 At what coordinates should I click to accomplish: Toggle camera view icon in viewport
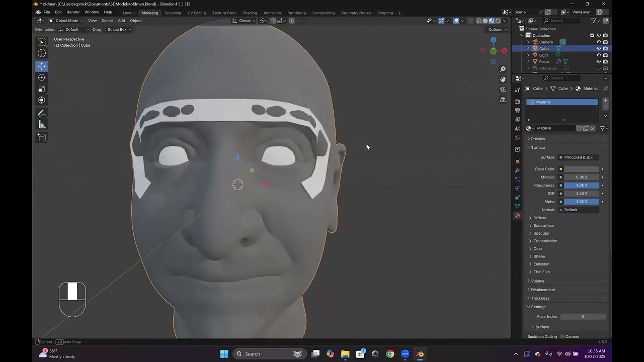tap(503, 89)
